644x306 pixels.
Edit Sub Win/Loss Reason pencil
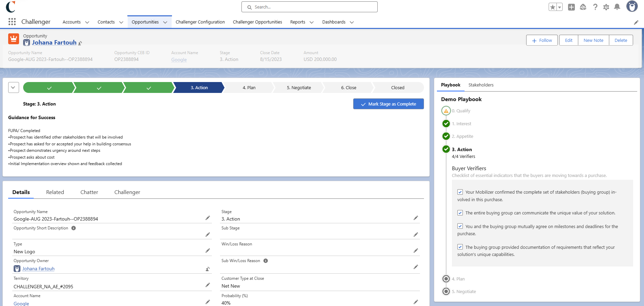(416, 267)
